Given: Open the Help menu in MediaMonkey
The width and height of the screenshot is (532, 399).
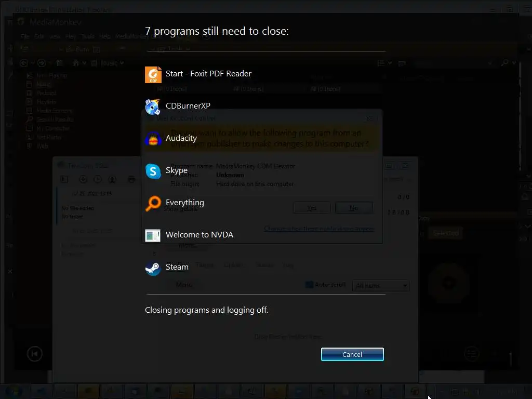Looking at the screenshot, I should (x=105, y=36).
